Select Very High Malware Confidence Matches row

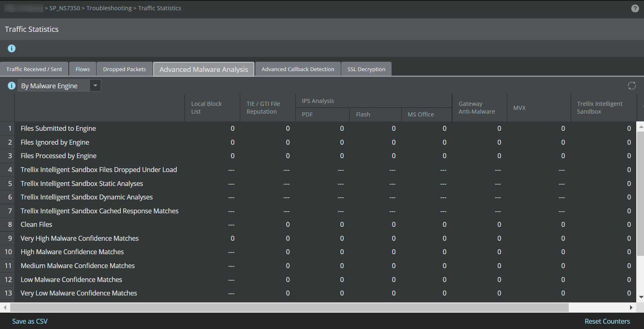coord(318,238)
